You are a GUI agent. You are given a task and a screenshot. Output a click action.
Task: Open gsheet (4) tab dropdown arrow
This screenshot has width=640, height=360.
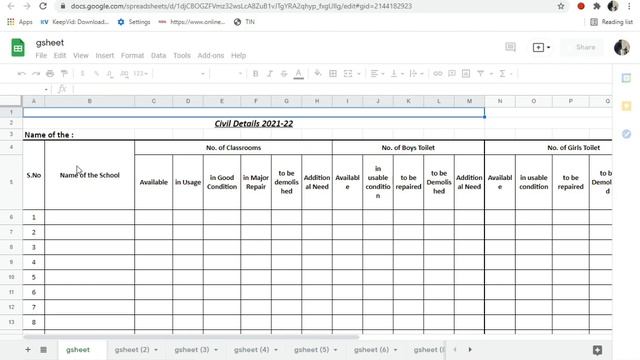coord(276,350)
